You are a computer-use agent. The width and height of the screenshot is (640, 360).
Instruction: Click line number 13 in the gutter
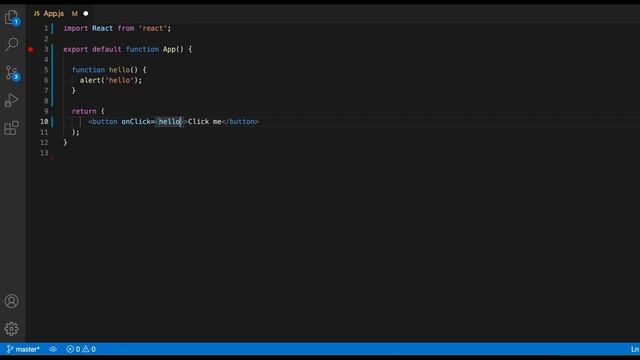click(x=44, y=153)
